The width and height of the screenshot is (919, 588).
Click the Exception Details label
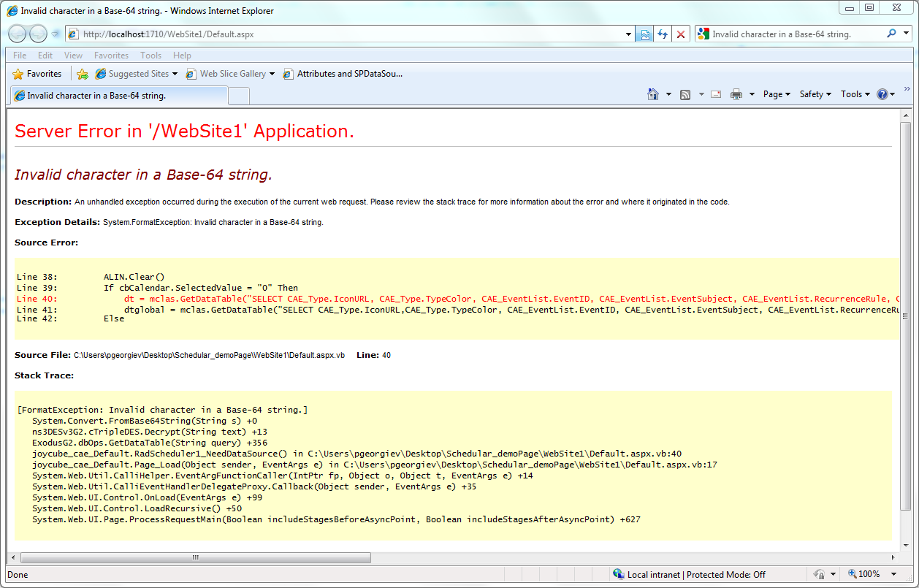pos(57,222)
